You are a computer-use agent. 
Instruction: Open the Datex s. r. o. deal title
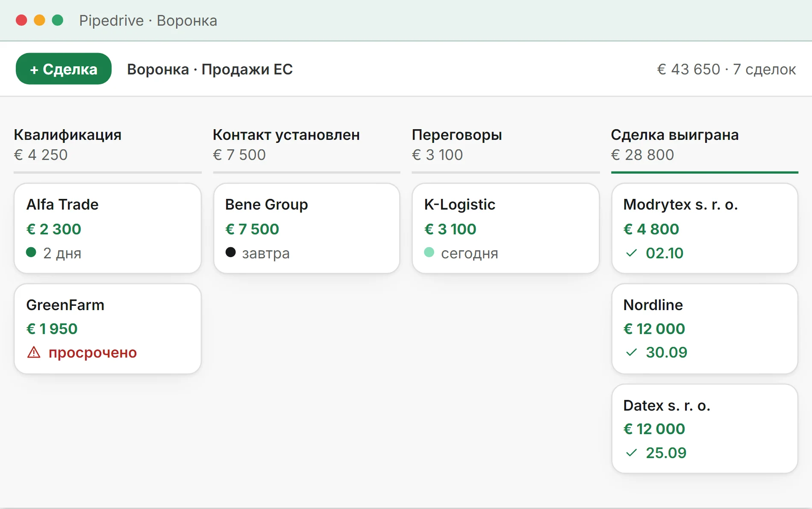coord(667,405)
